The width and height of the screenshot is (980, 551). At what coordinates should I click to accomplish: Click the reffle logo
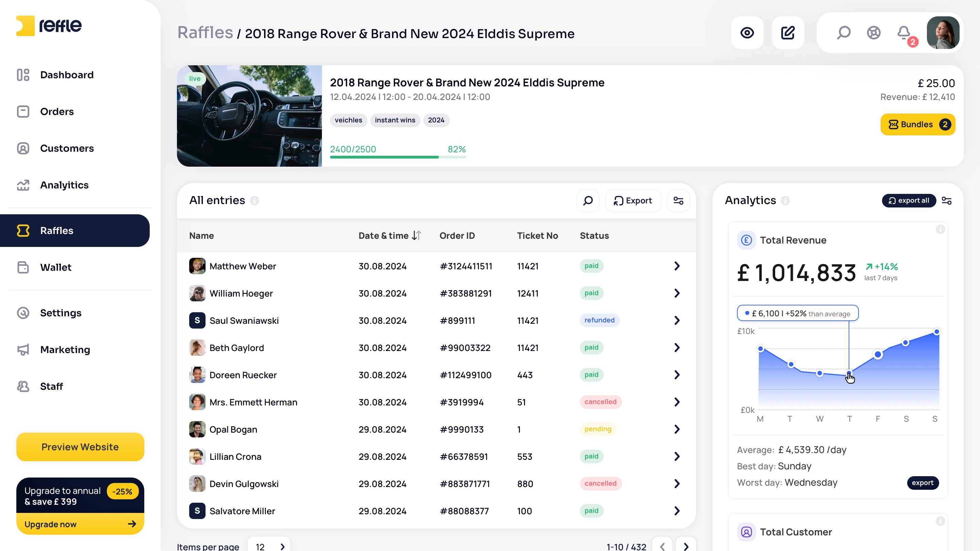(49, 26)
